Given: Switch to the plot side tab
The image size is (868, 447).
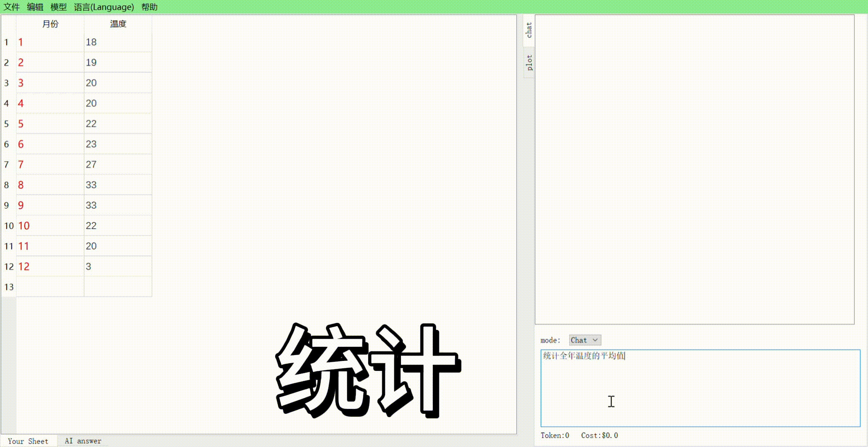Looking at the screenshot, I should pos(529,62).
